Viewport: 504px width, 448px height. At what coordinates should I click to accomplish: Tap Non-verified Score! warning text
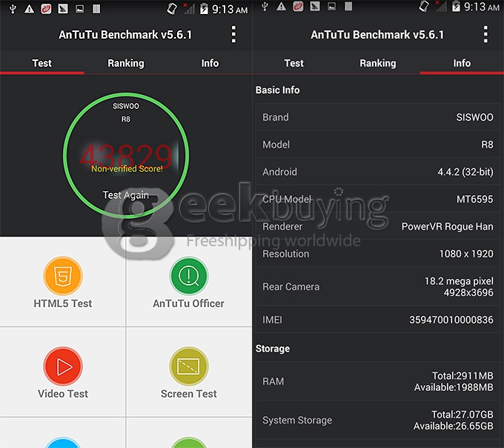pyautogui.click(x=127, y=168)
